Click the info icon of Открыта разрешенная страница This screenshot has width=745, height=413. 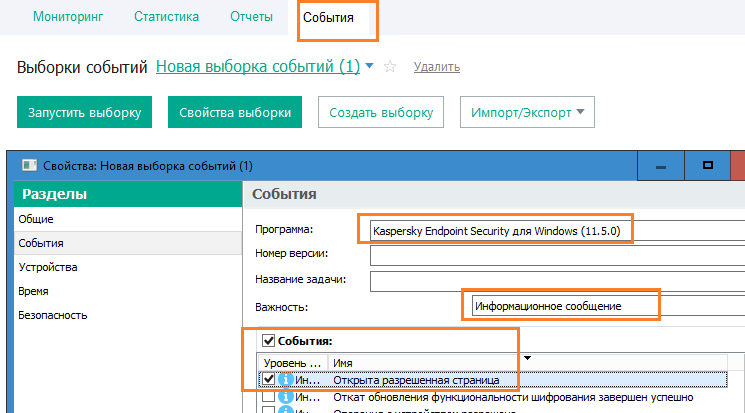coord(285,380)
